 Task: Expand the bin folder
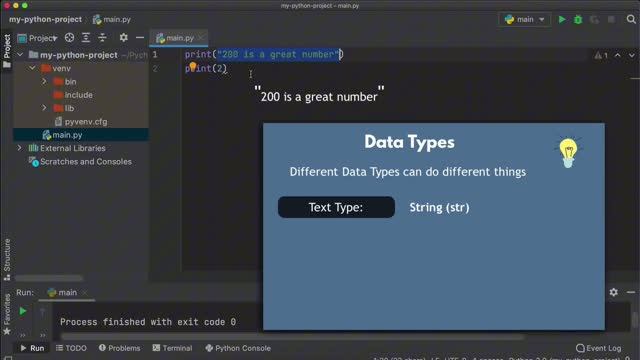(x=44, y=81)
